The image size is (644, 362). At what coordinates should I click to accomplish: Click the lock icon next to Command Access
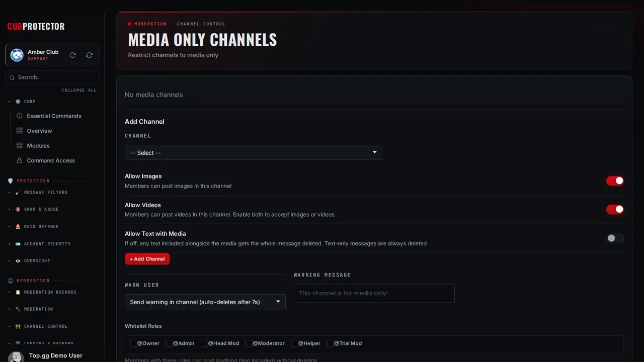pyautogui.click(x=20, y=160)
